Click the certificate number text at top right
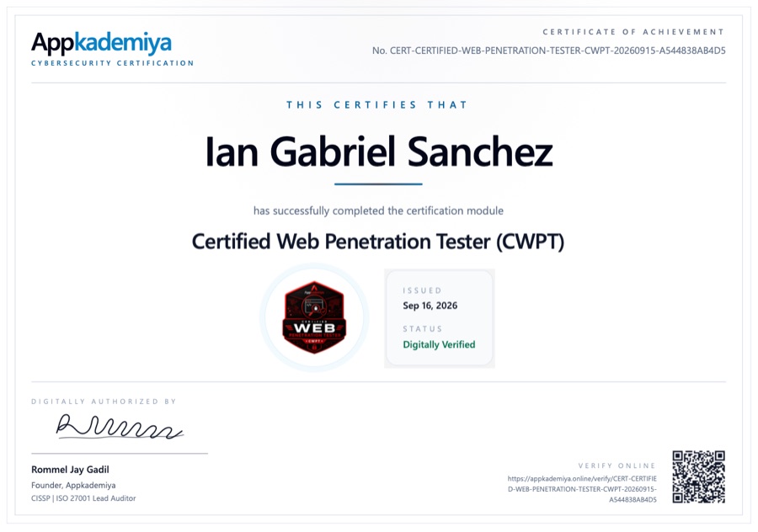Viewport: 758px width, 532px height. point(548,51)
